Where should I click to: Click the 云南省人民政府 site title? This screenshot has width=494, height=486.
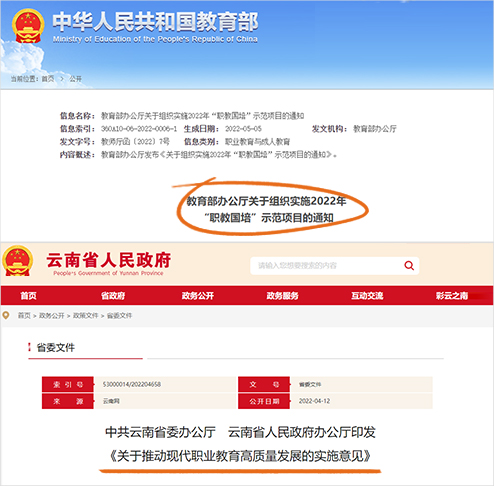pos(109,260)
